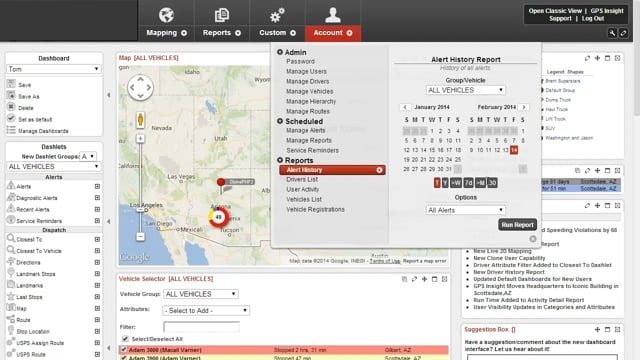
Task: Click the Log Out link
Action: point(593,19)
